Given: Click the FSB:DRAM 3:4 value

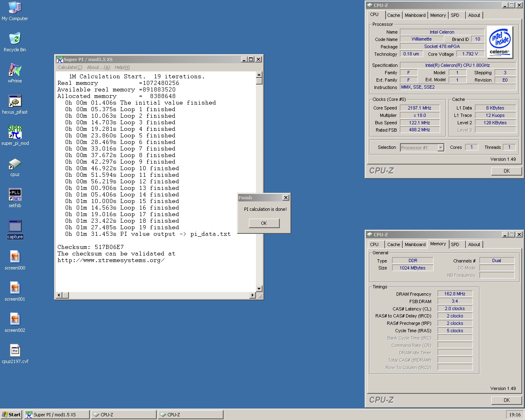Looking at the screenshot, I should (x=455, y=301).
